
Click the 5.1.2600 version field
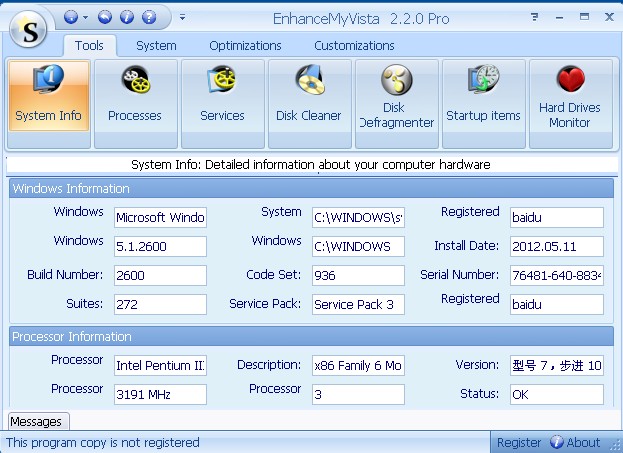click(x=161, y=246)
